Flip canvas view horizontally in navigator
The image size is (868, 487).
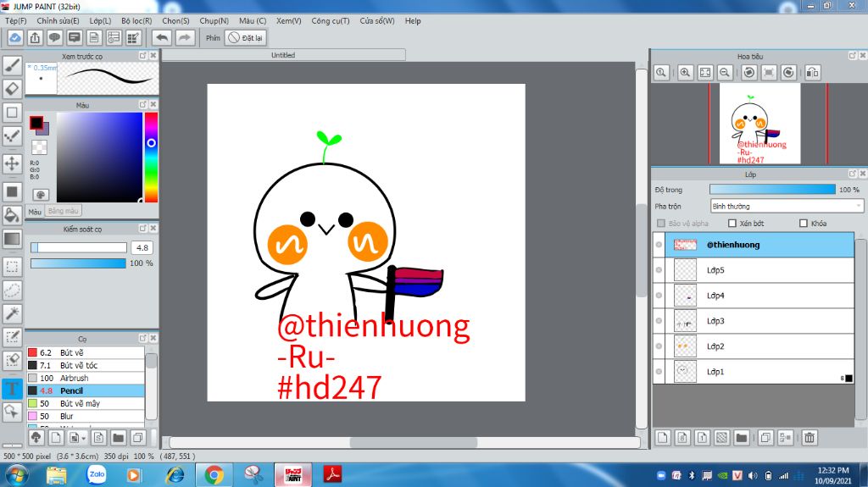[x=813, y=73]
